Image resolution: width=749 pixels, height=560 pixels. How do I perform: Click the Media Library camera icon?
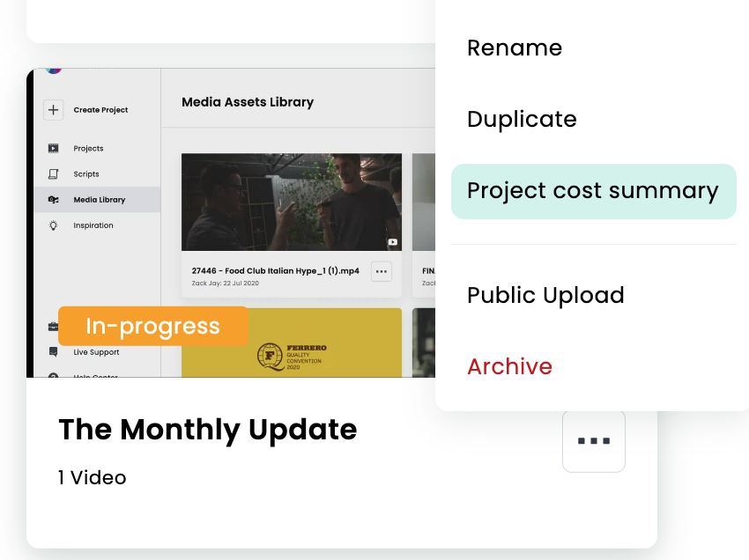(53, 200)
